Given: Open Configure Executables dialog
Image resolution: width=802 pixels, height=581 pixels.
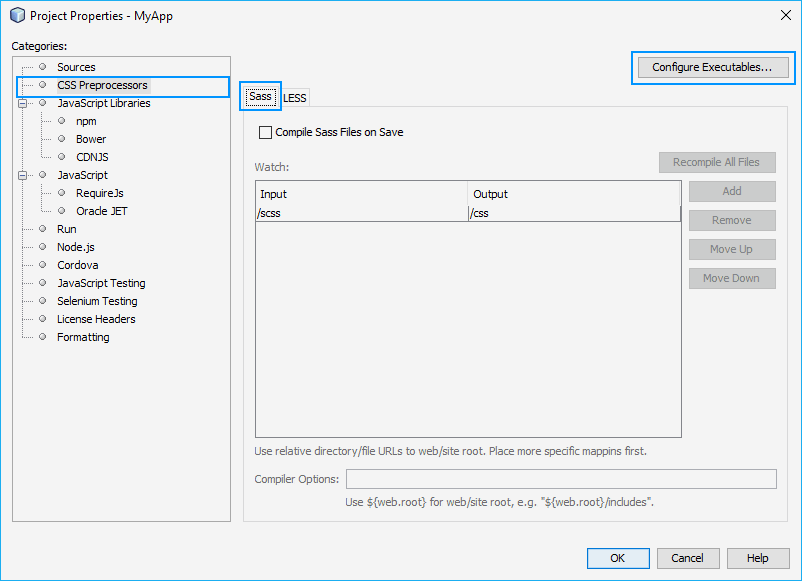Looking at the screenshot, I should (712, 67).
